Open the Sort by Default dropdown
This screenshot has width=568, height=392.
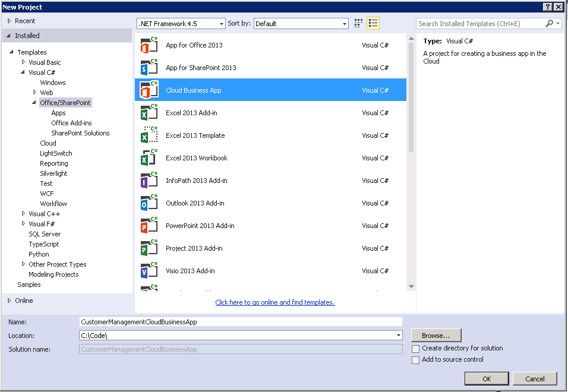[301, 24]
